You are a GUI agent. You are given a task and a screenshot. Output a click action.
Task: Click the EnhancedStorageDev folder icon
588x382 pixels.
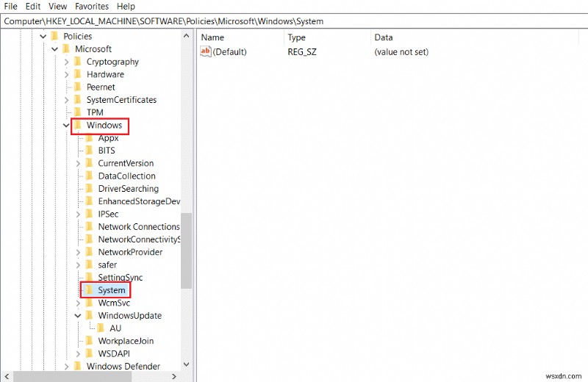tap(89, 201)
